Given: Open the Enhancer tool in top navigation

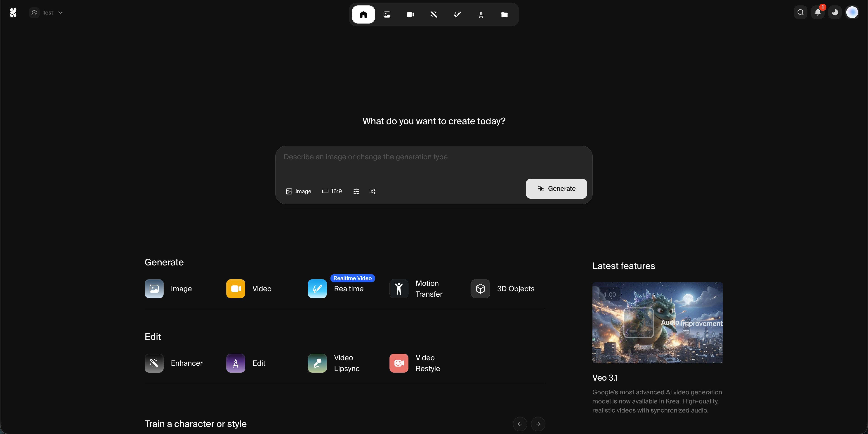Looking at the screenshot, I should point(434,14).
